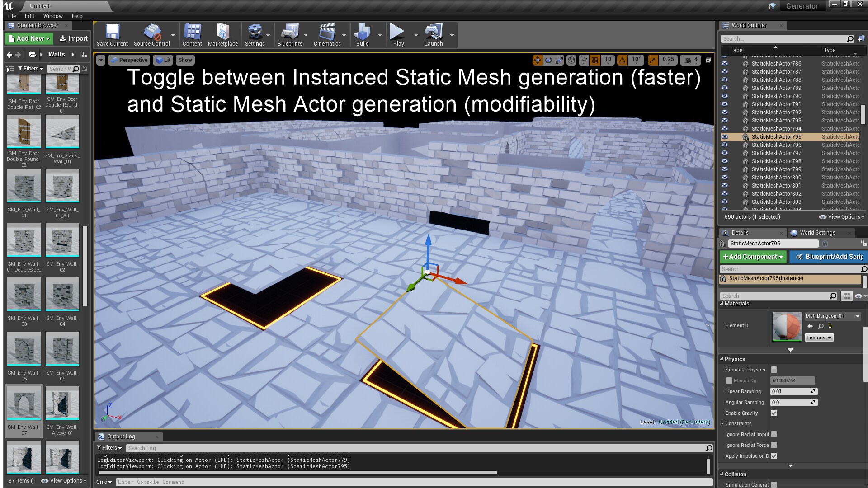Open the Marketplace from the toolbar
The image size is (868, 488).
[x=223, y=32]
